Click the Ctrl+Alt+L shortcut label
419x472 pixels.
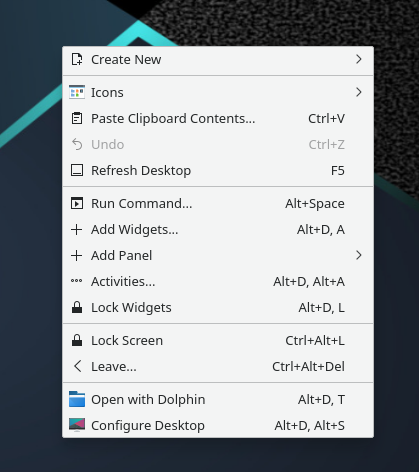(315, 340)
